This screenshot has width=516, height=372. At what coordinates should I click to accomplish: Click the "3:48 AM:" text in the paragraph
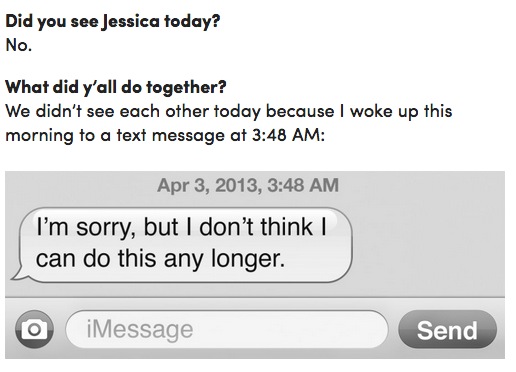[288, 135]
